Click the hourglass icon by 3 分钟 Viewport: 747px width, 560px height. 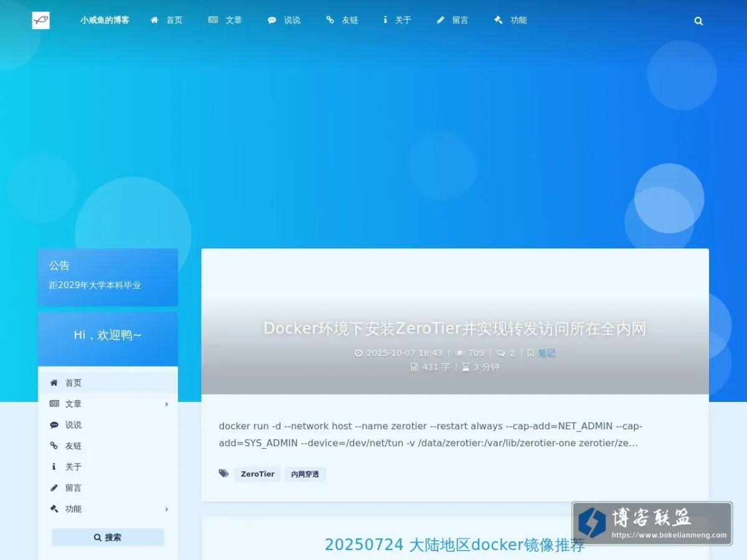pos(466,367)
